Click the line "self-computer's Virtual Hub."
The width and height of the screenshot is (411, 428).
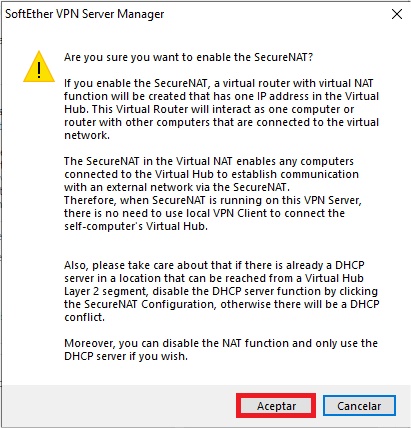pos(136,226)
